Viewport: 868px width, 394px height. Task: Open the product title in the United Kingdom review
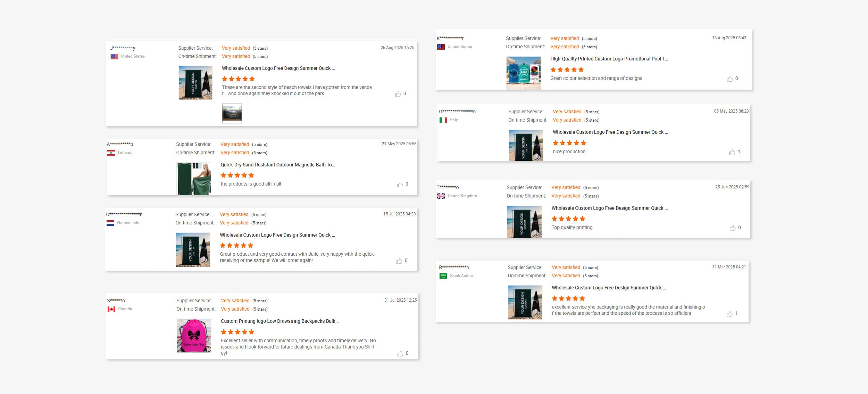tap(609, 208)
